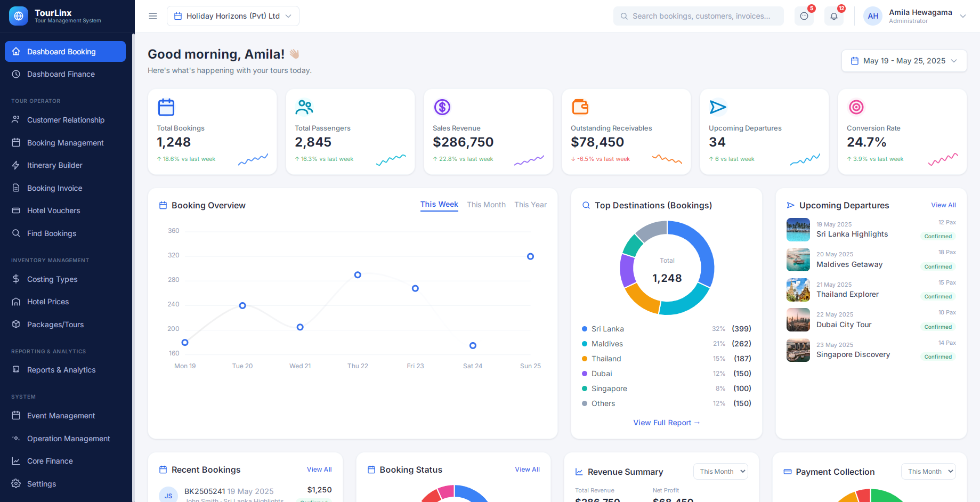
Task: Click the Thailand orange legend dot
Action: tap(585, 359)
